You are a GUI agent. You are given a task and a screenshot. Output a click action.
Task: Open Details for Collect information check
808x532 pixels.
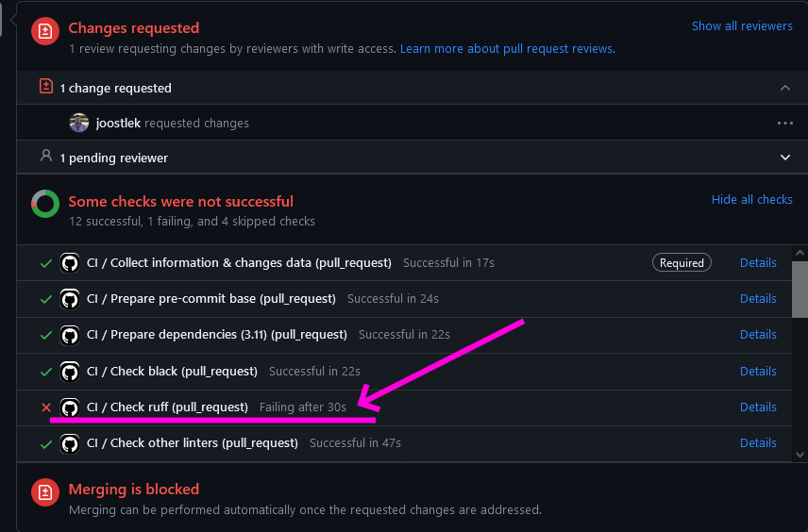(x=758, y=263)
